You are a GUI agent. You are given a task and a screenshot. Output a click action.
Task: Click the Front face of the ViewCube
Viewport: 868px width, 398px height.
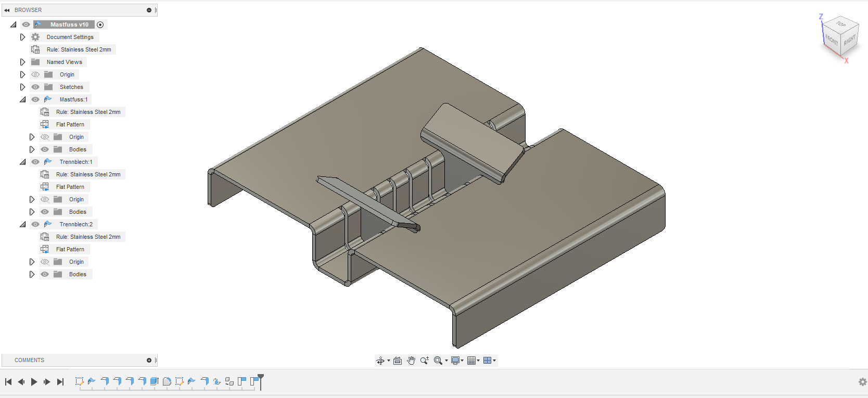[x=831, y=40]
